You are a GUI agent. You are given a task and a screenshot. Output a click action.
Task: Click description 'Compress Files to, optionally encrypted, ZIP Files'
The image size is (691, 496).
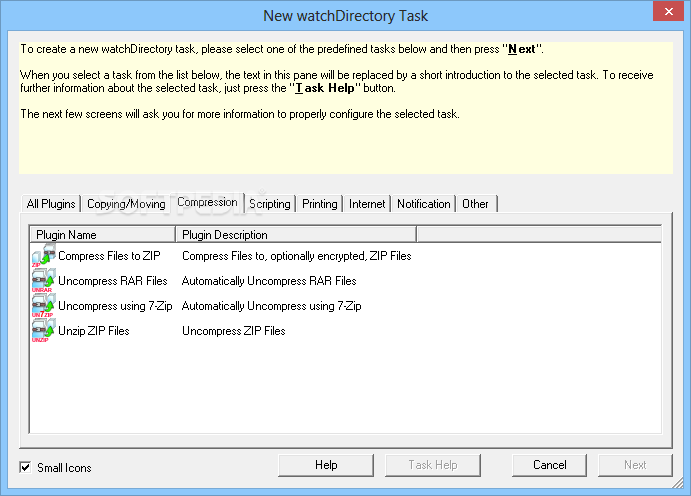pos(297,256)
